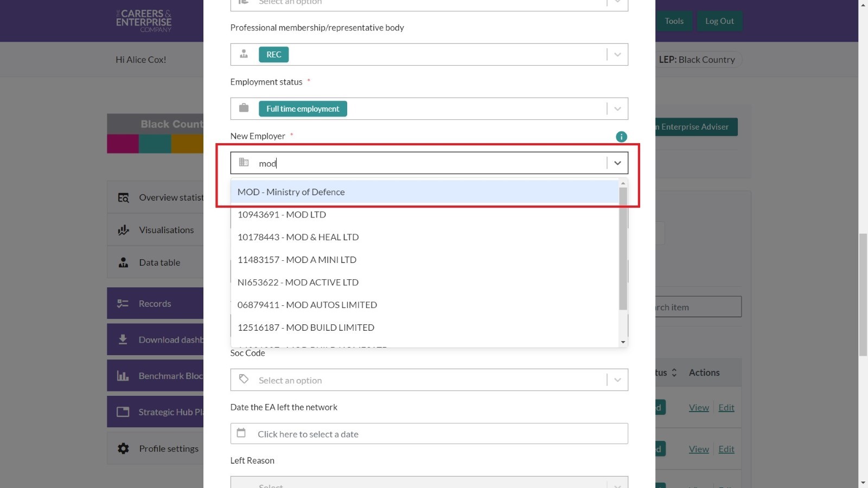Click the Data table sidebar icon
This screenshot has height=488, width=868.
(x=124, y=262)
